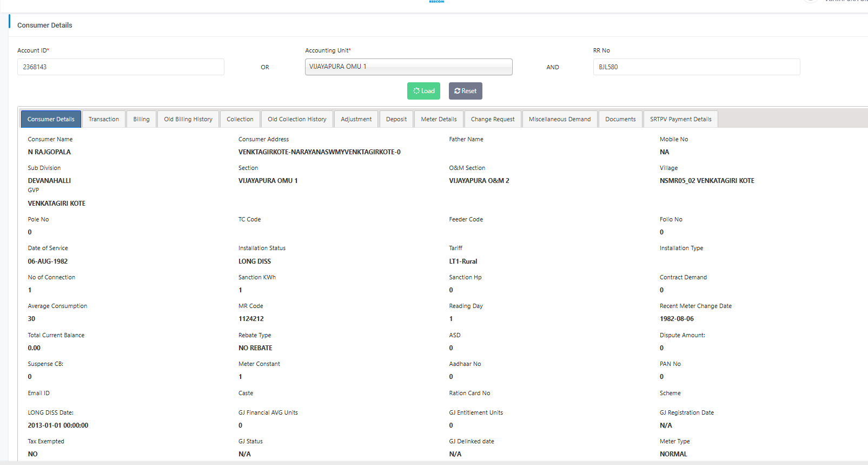
Task: Open the Change Request tab
Action: point(493,119)
